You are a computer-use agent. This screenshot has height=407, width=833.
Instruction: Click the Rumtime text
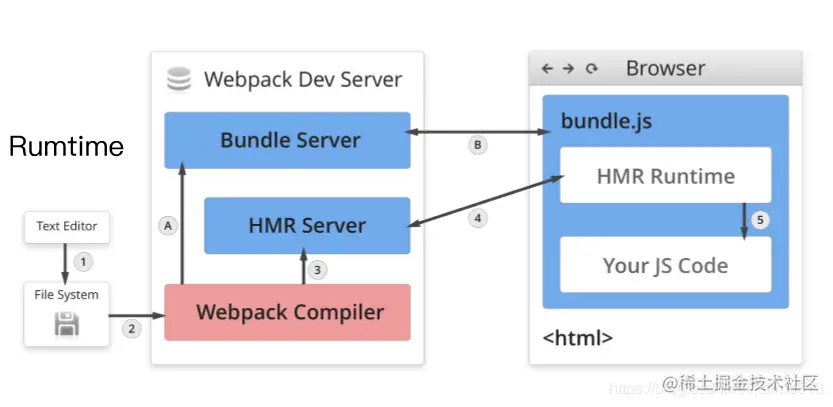[x=67, y=146]
